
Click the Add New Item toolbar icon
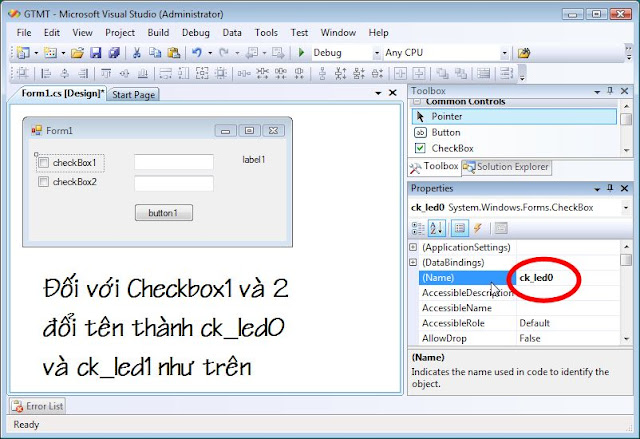click(x=50, y=53)
